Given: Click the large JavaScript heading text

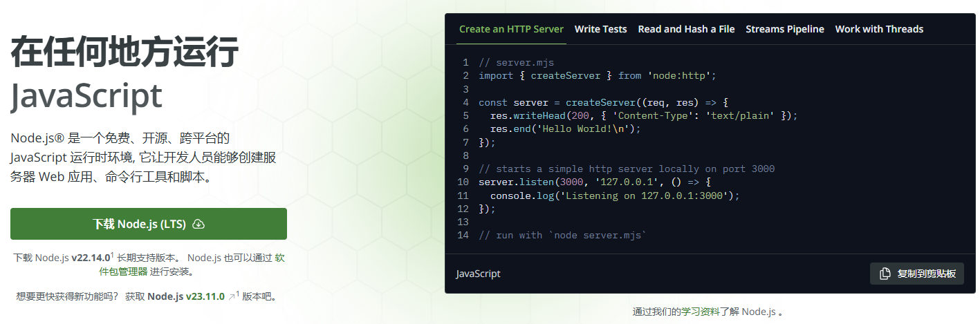Looking at the screenshot, I should pos(86,96).
